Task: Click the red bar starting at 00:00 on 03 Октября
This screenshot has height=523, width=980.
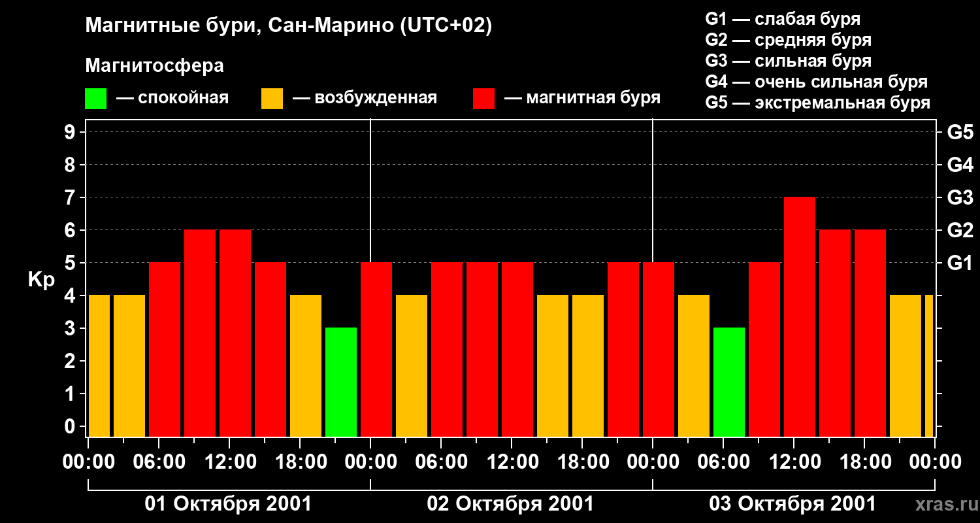Action: point(659,349)
